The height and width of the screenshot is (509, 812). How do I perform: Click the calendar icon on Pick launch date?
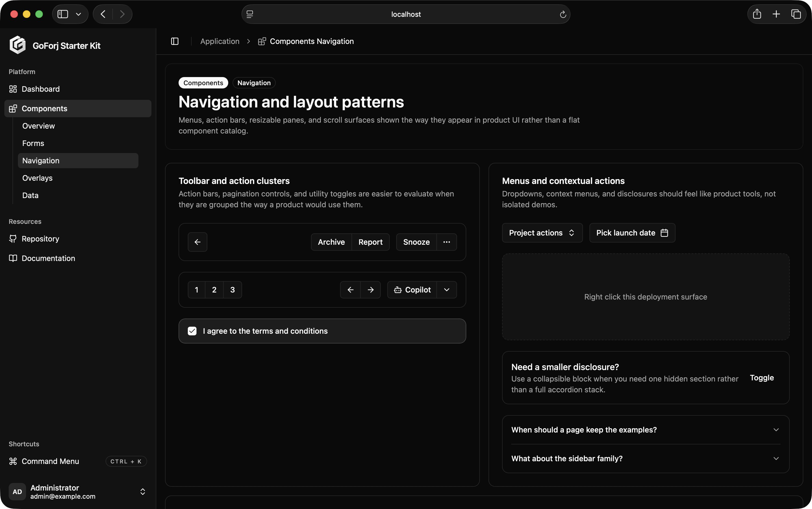point(664,233)
